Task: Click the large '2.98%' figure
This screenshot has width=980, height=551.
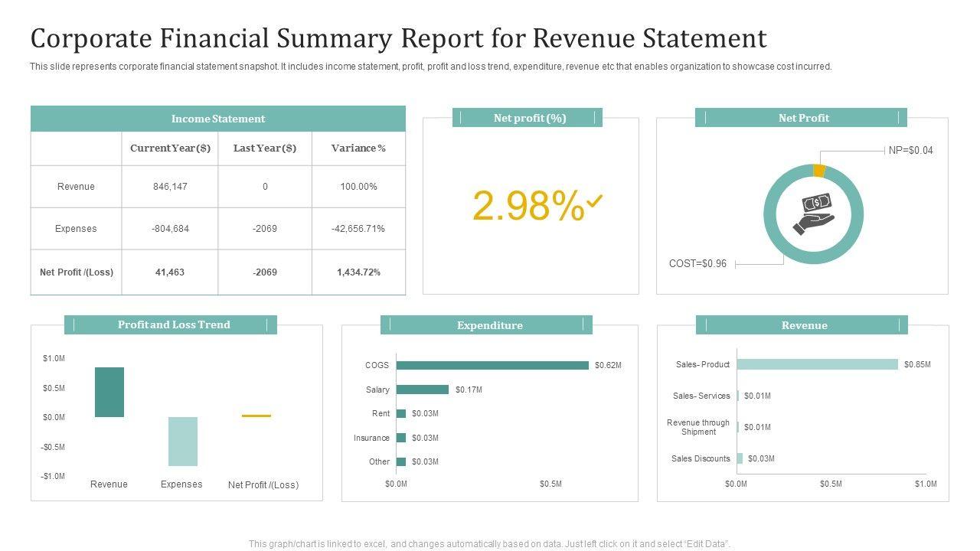Action: (x=528, y=206)
